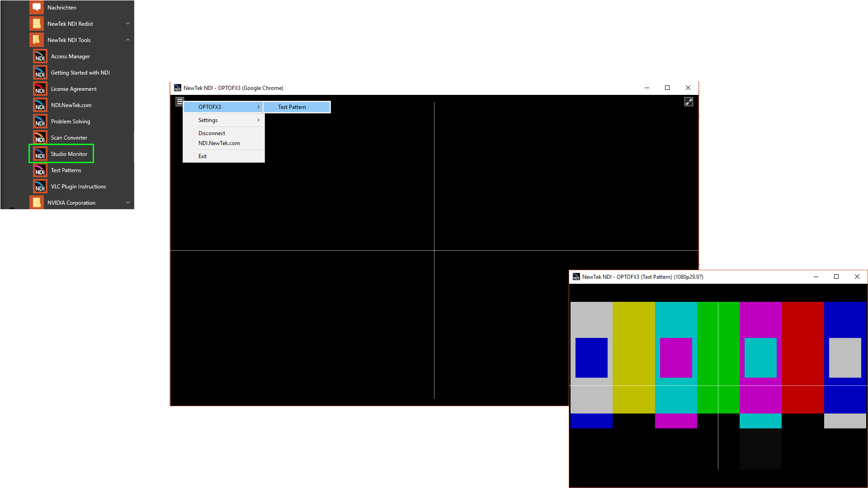The image size is (868, 488).
Task: Choose Test Pattern from the submenu
Action: (x=297, y=107)
